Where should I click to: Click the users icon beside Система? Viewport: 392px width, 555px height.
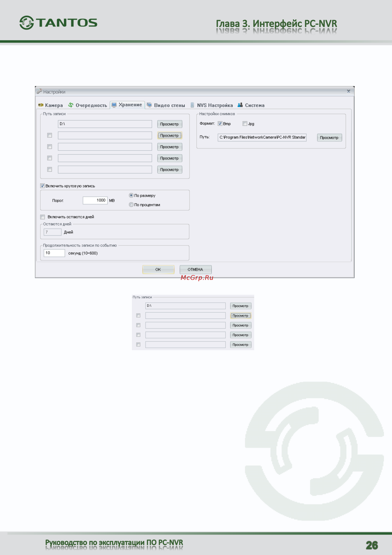tap(240, 105)
